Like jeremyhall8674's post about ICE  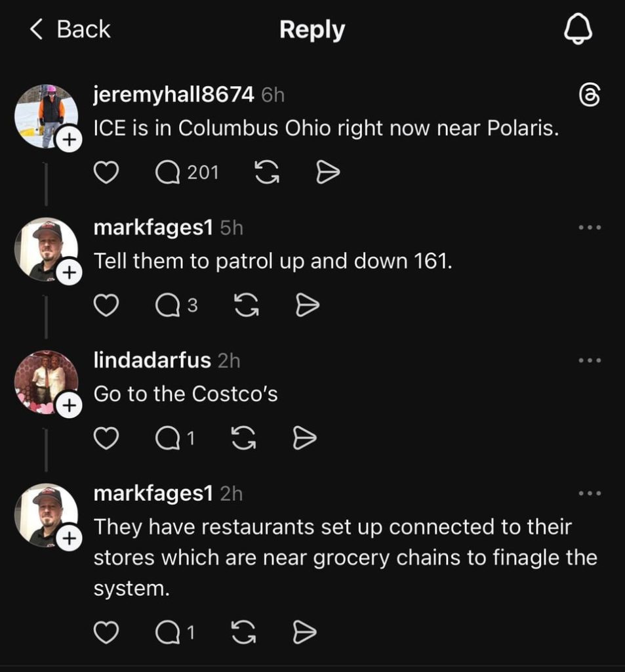[x=107, y=173]
